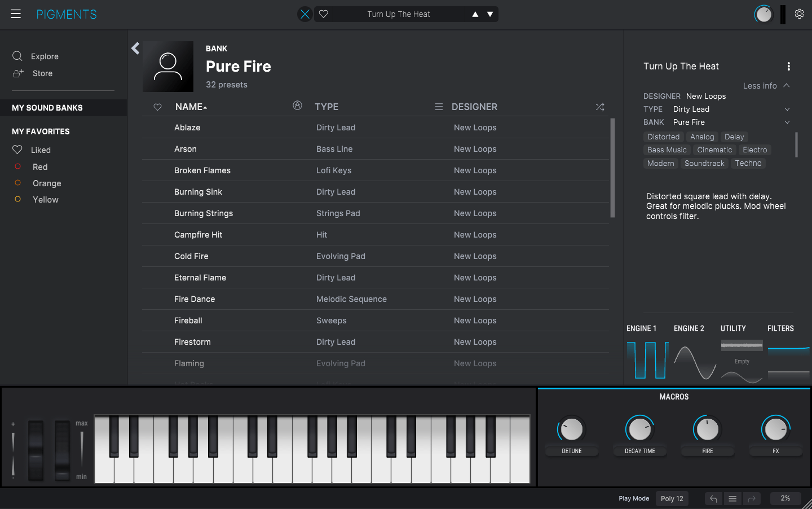The image size is (812, 509).
Task: Redo the last change
Action: pos(752,498)
